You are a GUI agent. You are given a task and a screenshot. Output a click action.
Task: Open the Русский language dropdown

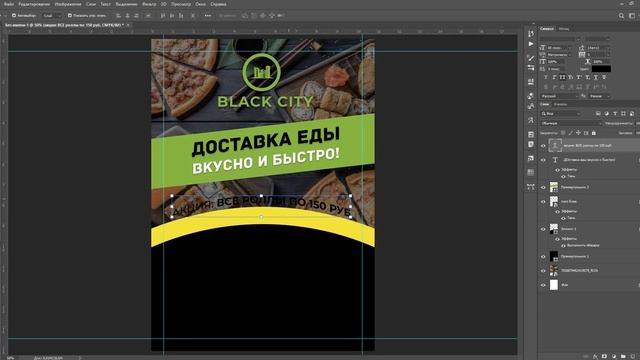pos(559,96)
